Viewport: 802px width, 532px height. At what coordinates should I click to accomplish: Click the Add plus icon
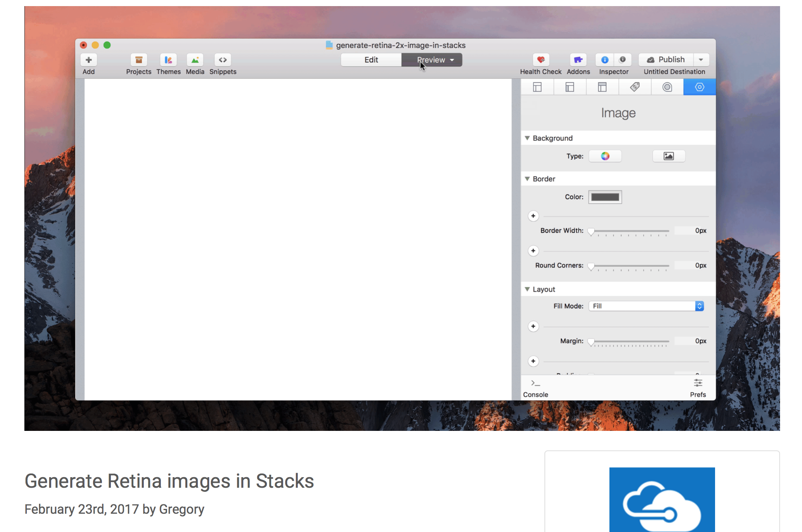(x=89, y=60)
